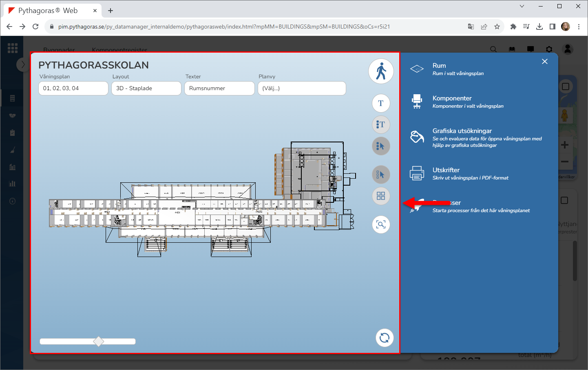Image resolution: width=588 pixels, height=370 pixels.
Task: Open the Våningsplan dropdown showing 01, 02, 03, 04
Action: [73, 89]
